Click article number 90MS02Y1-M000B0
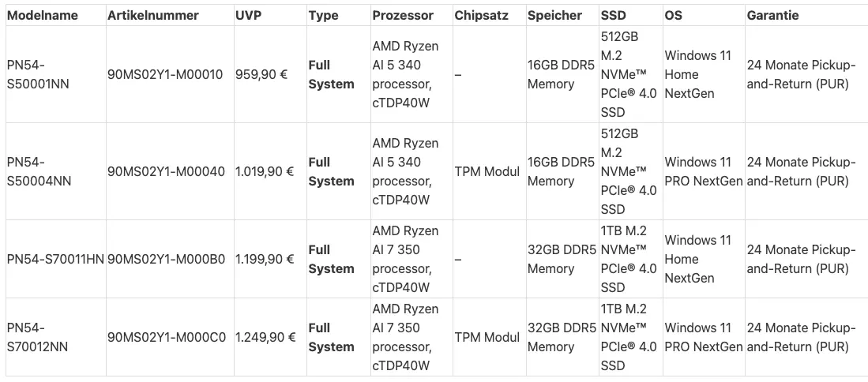 coord(166,260)
